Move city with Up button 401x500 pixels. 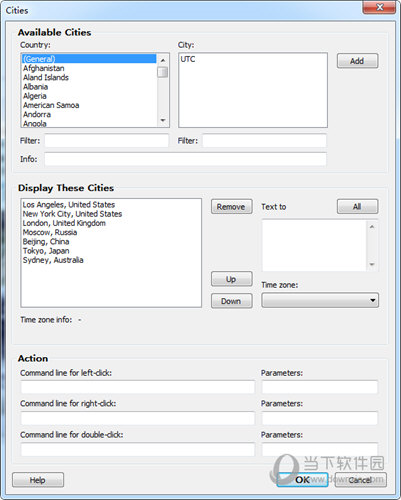click(232, 279)
